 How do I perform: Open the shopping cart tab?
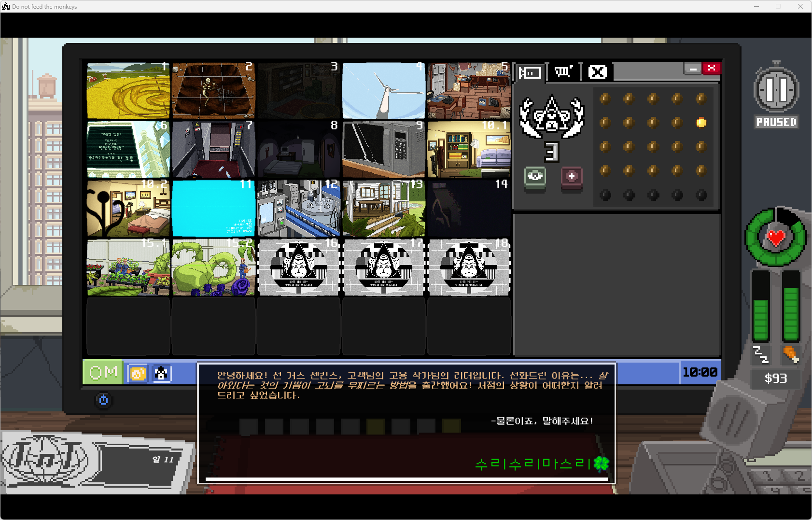point(563,72)
